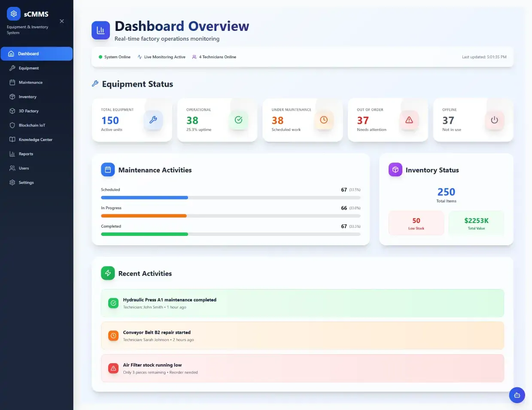Image resolution: width=532 pixels, height=410 pixels.
Task: Open Knowledge Center from the sidebar
Action: point(35,140)
